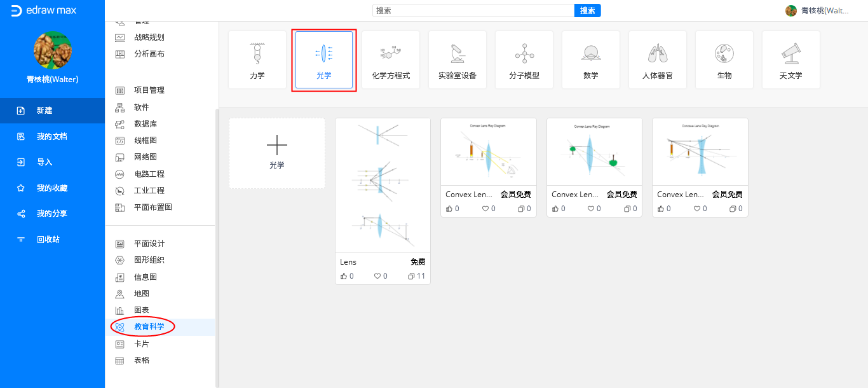Open the 力学 mechanics category tile
The height and width of the screenshot is (388, 868).
click(257, 60)
